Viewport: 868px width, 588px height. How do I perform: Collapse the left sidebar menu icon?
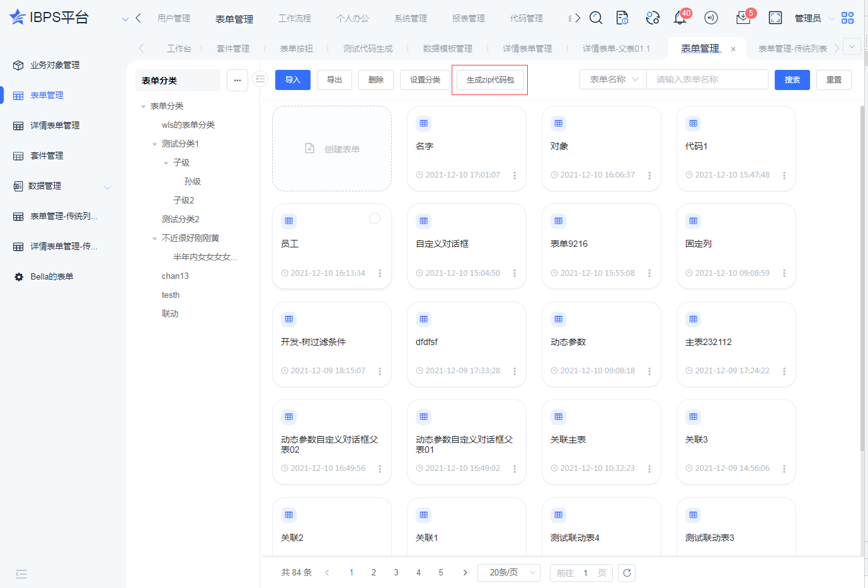tap(21, 574)
